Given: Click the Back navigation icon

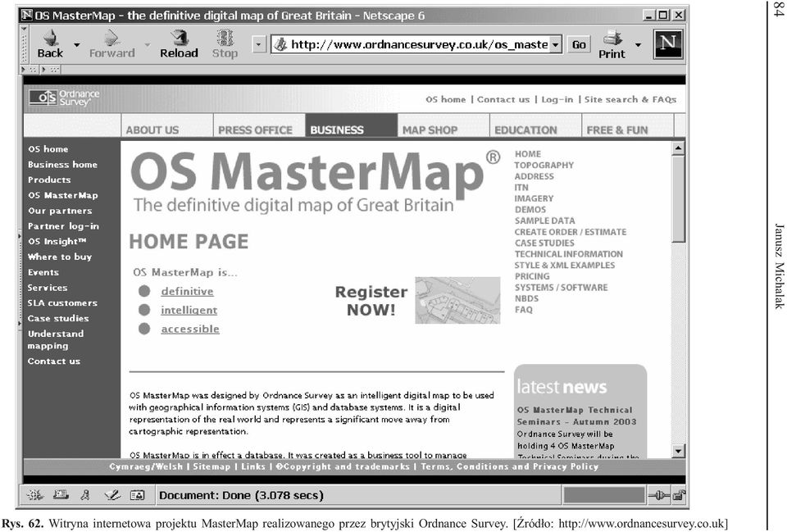Looking at the screenshot, I should point(50,38).
